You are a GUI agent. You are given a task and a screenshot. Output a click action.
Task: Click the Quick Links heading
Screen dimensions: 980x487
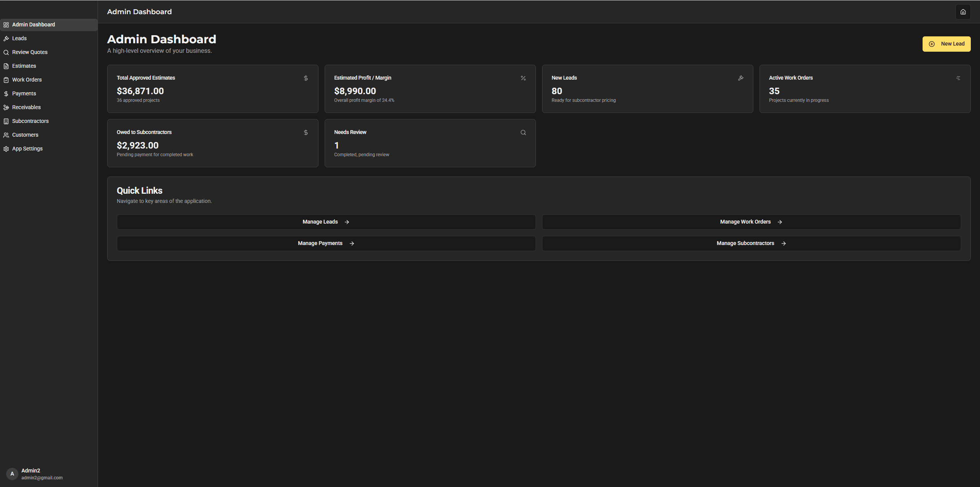click(139, 191)
